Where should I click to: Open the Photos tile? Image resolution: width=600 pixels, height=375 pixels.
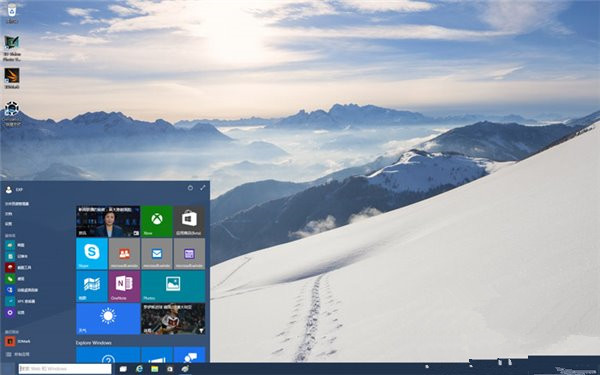click(173, 286)
